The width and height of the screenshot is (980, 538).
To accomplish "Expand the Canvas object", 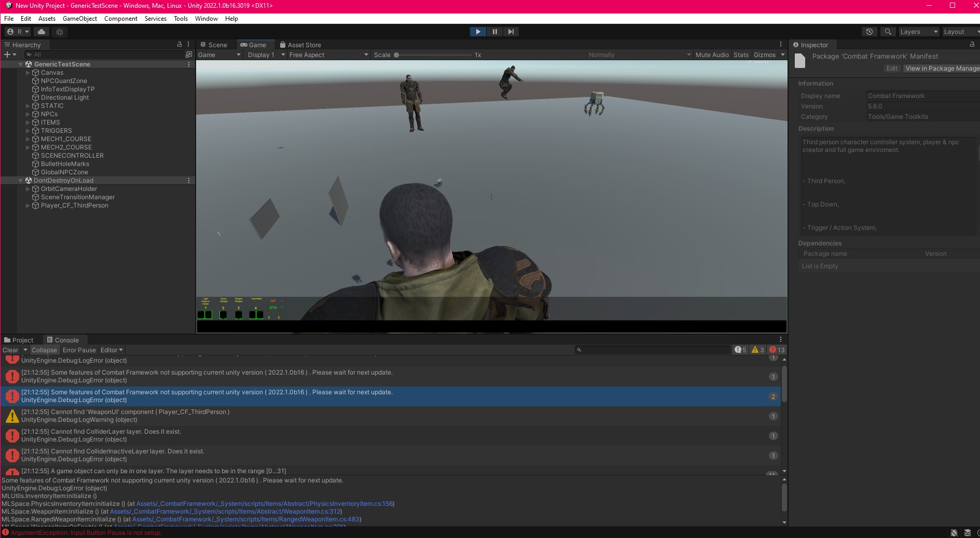I will click(28, 73).
